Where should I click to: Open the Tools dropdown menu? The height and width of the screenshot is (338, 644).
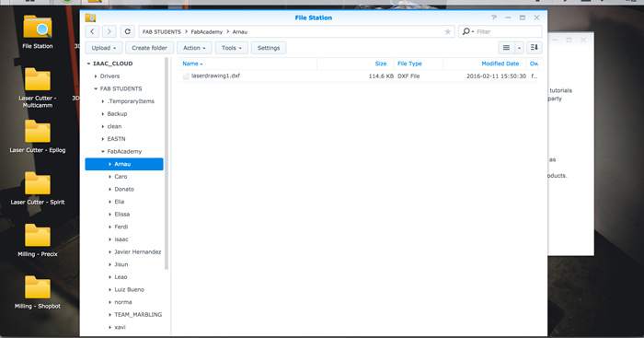(x=232, y=48)
